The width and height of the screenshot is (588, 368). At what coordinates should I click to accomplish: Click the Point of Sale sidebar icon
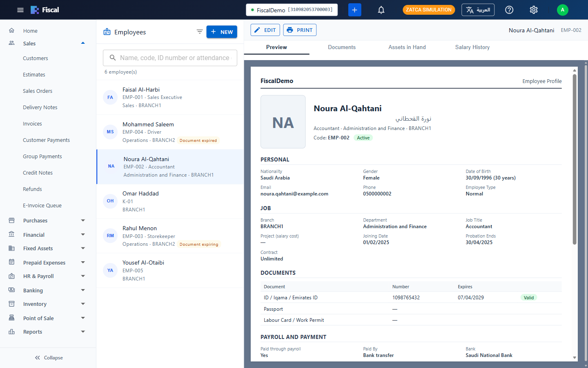tap(12, 318)
